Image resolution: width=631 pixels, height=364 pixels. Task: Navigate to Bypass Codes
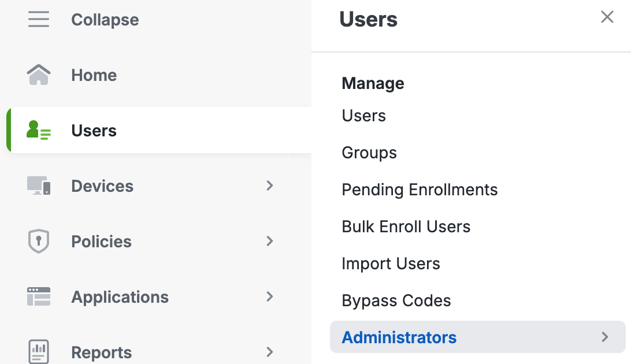tap(396, 301)
